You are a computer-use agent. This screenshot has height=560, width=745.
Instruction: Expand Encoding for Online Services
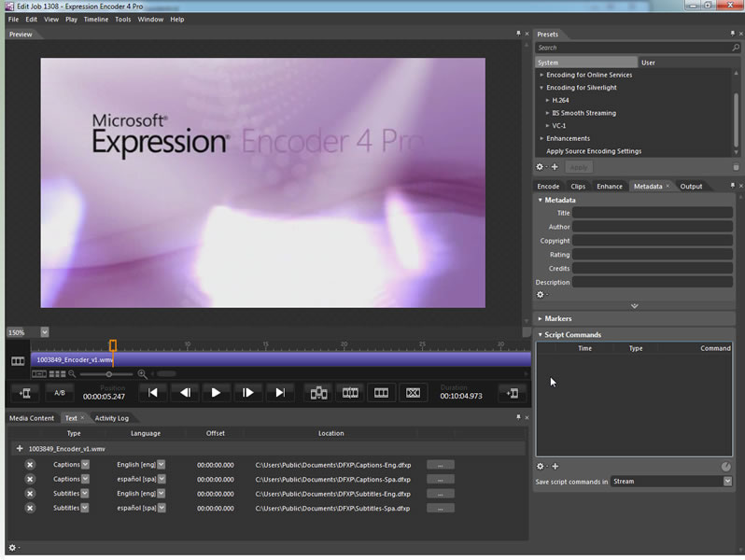click(x=541, y=75)
